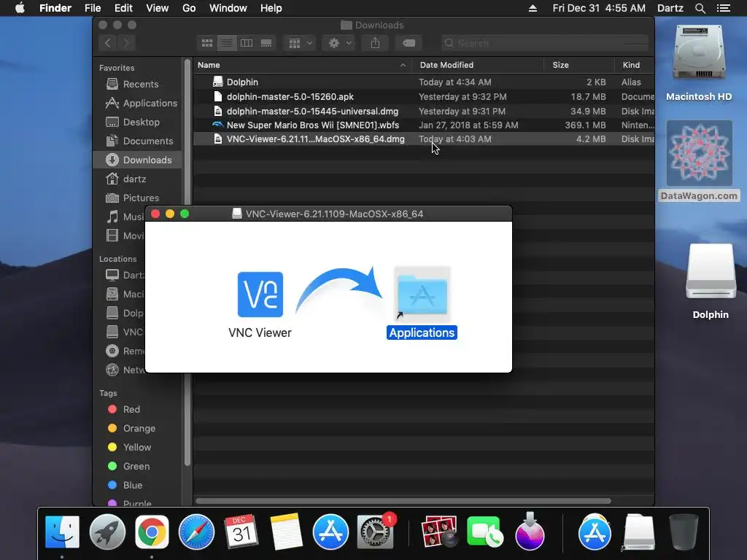Open the Edit menu
Image resolution: width=747 pixels, height=560 pixels.
click(x=123, y=8)
